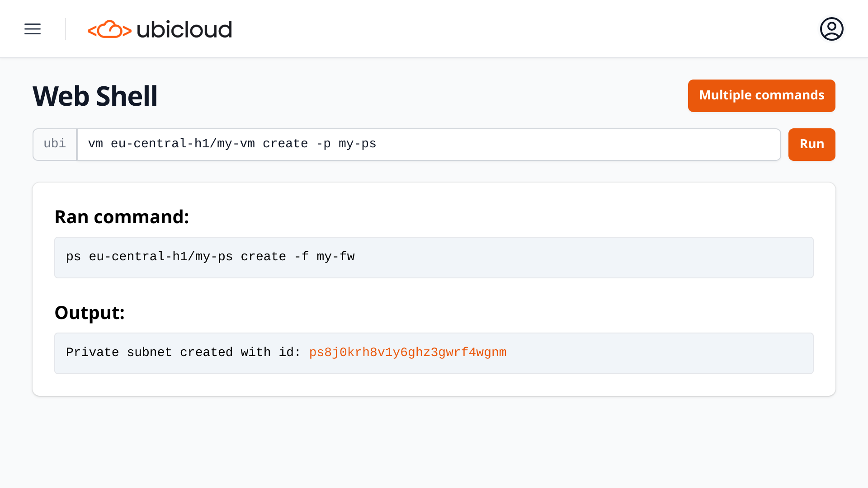Click 'vm' at start of command input
The height and width of the screenshot is (488, 868).
tap(95, 144)
